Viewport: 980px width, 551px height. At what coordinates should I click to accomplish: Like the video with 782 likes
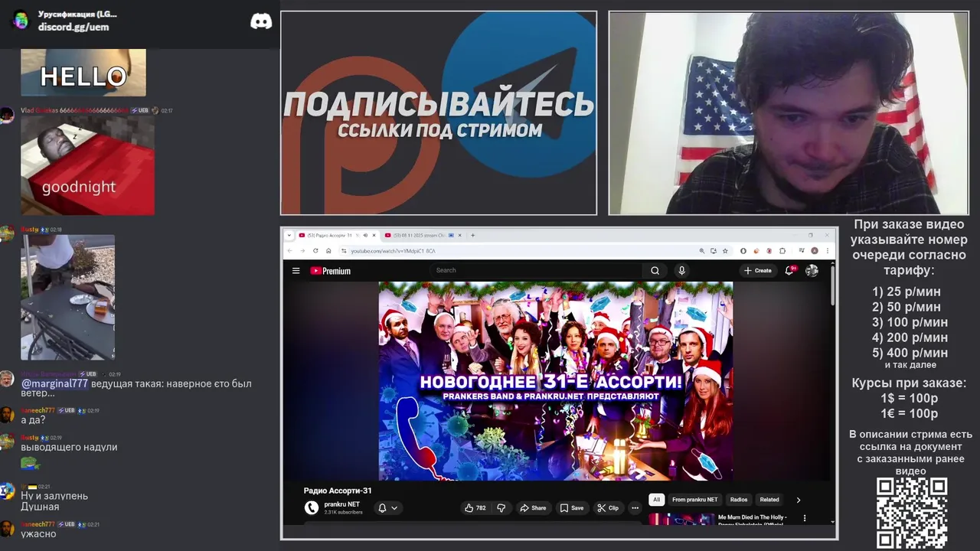(475, 507)
